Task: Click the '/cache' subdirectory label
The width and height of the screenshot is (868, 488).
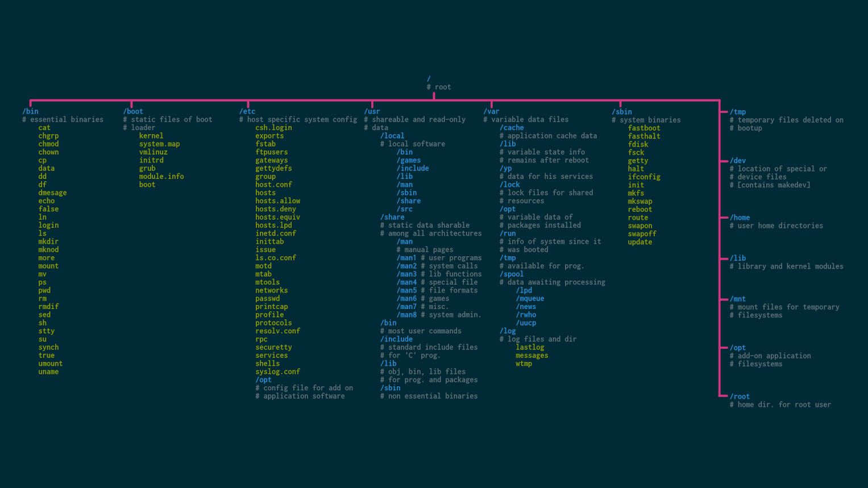Action: 512,127
